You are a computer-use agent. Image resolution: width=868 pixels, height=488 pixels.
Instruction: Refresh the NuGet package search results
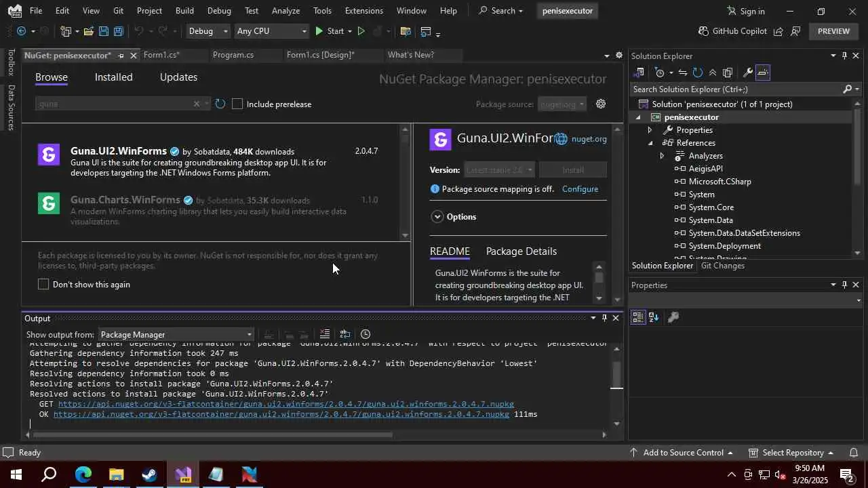point(220,104)
